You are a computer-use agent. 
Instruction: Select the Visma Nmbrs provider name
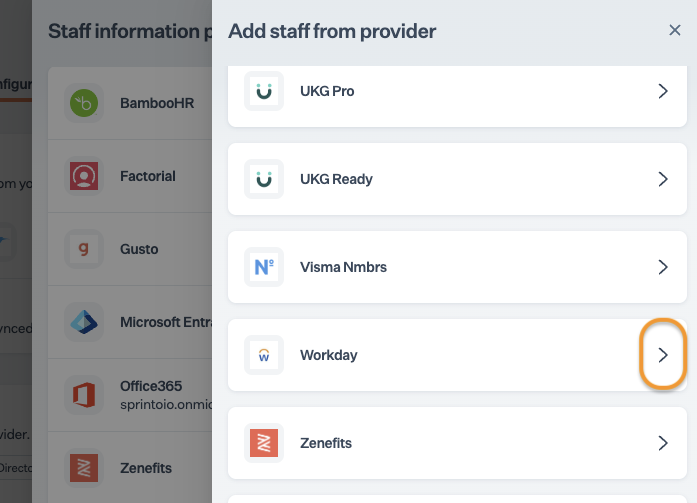tap(344, 267)
